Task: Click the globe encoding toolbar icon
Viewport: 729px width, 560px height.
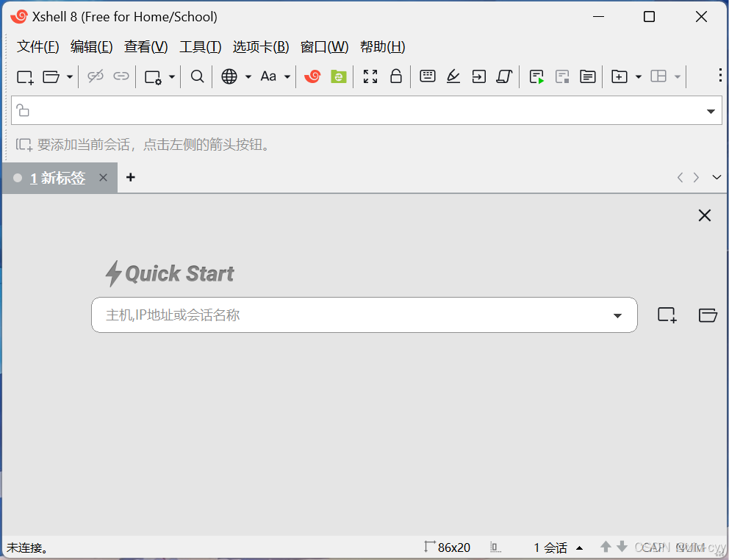Action: coord(229,76)
